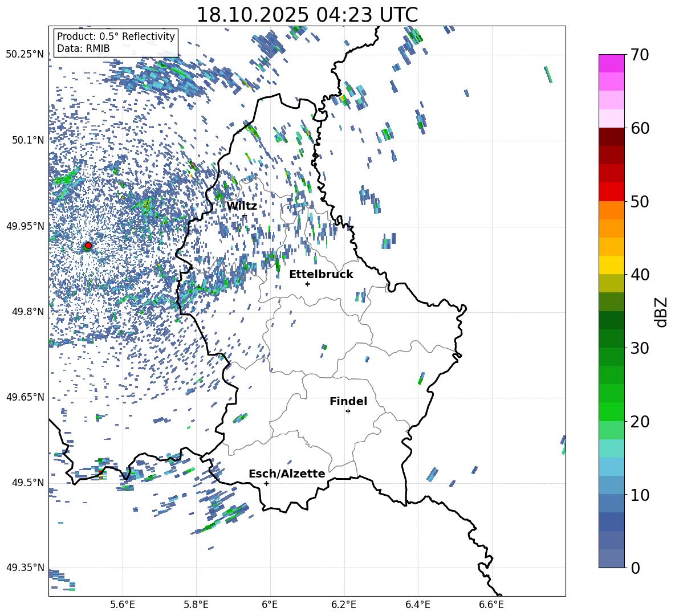
Task: Click the 6°E longitude tick label
Action: (270, 605)
